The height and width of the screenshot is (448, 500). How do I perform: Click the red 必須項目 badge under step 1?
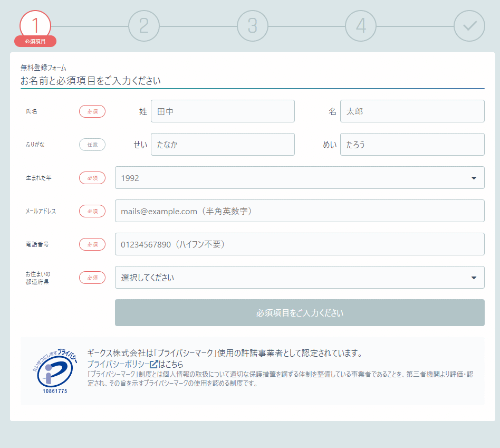tap(35, 41)
